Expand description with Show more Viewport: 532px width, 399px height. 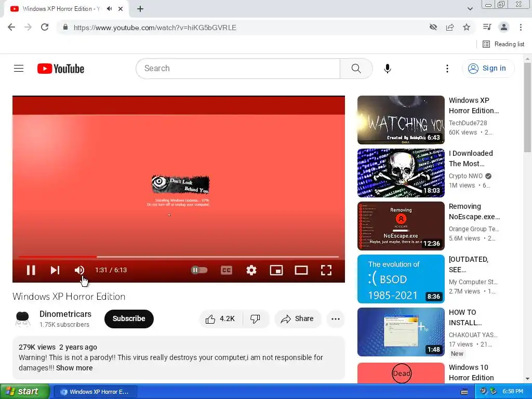coord(74,368)
